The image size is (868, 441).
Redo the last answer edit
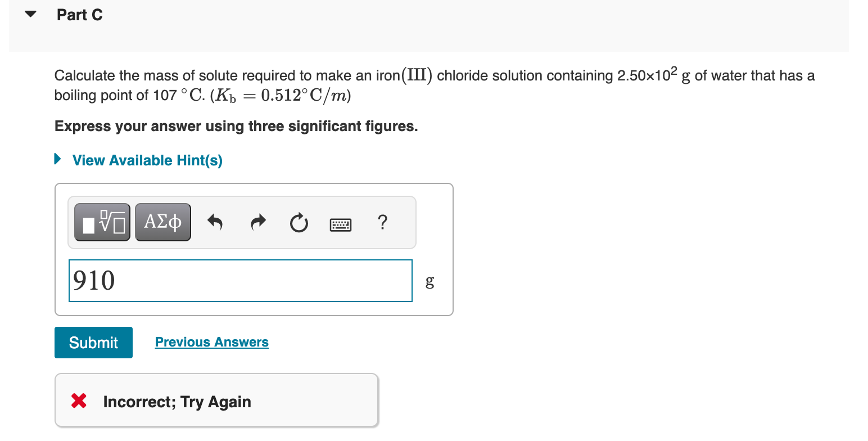(257, 222)
